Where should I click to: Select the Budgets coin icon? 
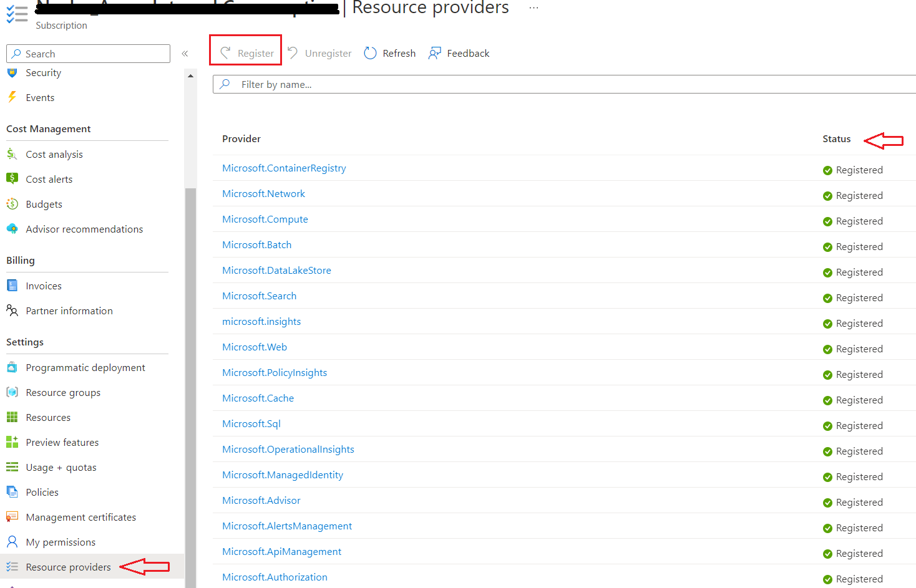(x=12, y=204)
